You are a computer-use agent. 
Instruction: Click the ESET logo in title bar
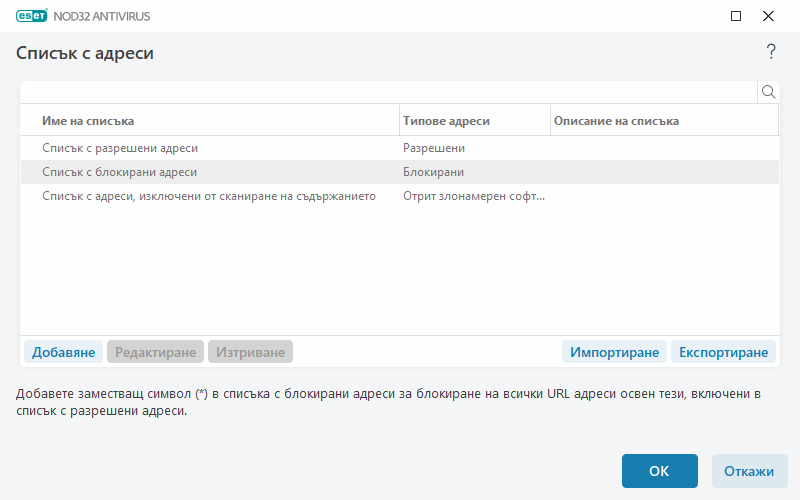tap(37, 16)
